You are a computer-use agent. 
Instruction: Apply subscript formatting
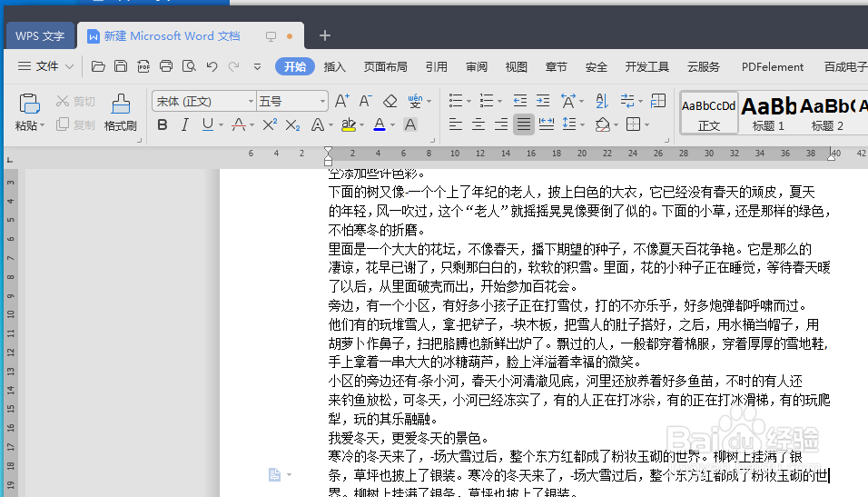pos(292,125)
